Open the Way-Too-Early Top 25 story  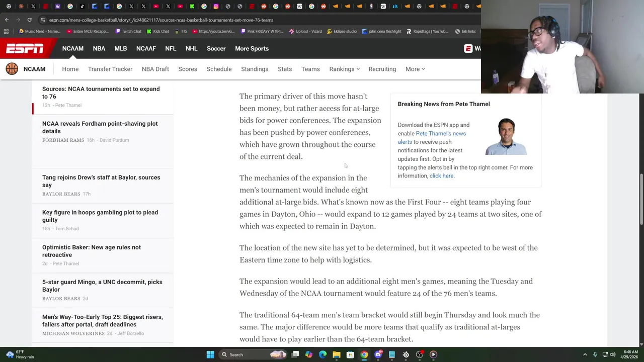(x=103, y=321)
